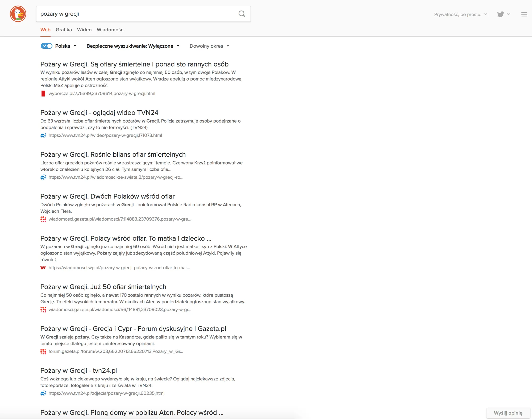Click gazeta favicon beside 7,114883 URL
532x419 pixels.
tap(43, 219)
